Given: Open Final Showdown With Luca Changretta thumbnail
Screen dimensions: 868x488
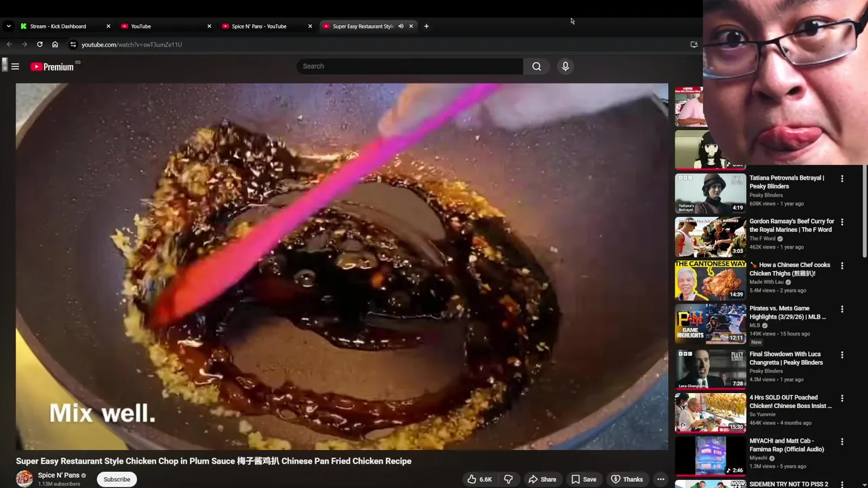Looking at the screenshot, I should click(710, 369).
